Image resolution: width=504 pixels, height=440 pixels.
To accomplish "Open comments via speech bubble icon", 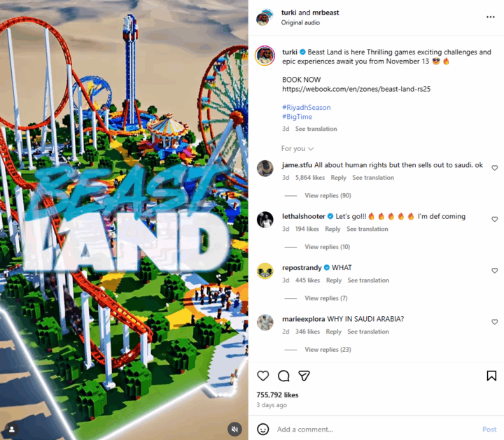I will click(x=283, y=376).
